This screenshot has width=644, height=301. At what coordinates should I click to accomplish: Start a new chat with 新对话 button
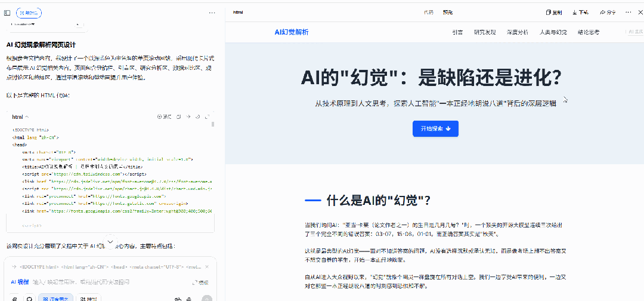click(x=29, y=13)
